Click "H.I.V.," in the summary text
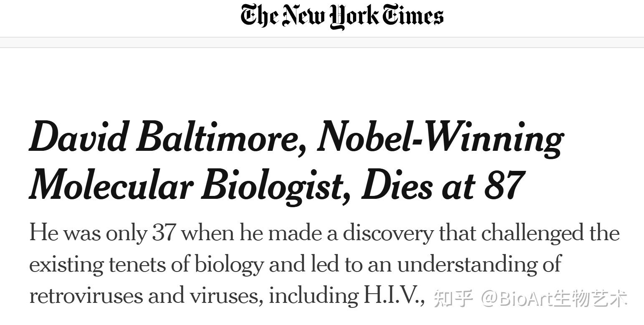Screen dimensions: 644x325 coord(394,296)
